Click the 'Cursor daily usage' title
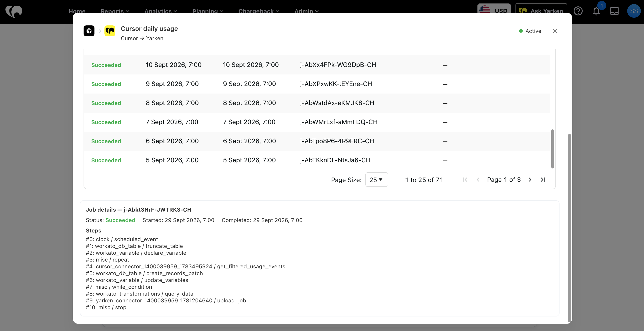This screenshot has height=331, width=644. pyautogui.click(x=149, y=29)
